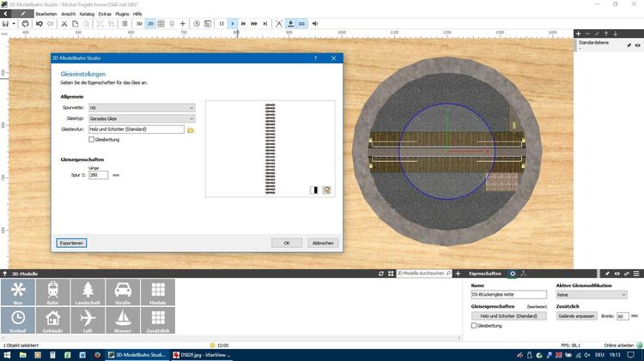Image resolution: width=644 pixels, height=361 pixels.
Task: Click the print icon in the toolbar
Action: [x=25, y=24]
